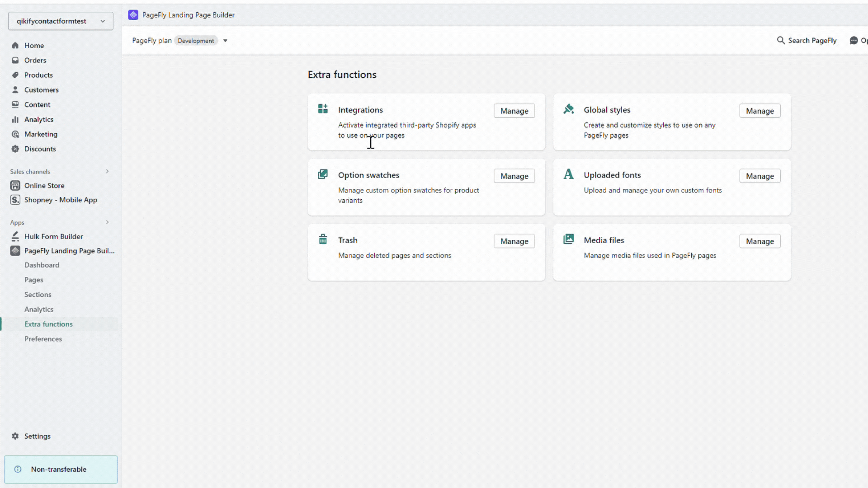868x488 pixels.
Task: Click Manage button for Media files
Action: [x=760, y=241]
